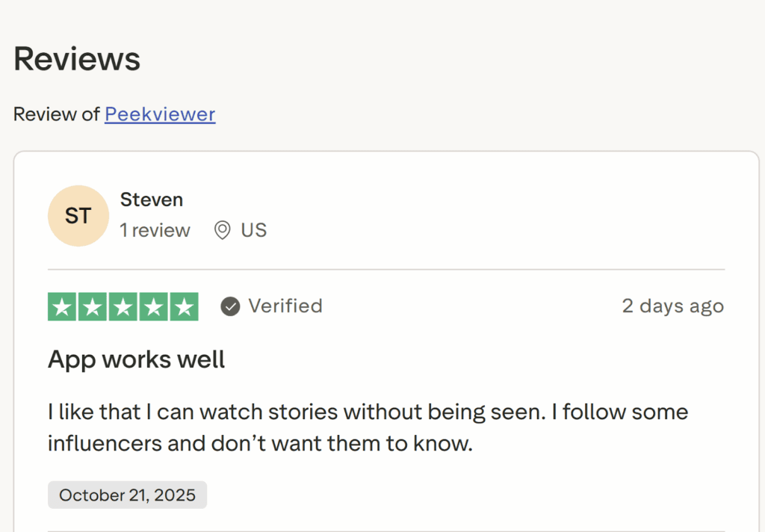Open reviewer Steven's profile name

point(152,199)
